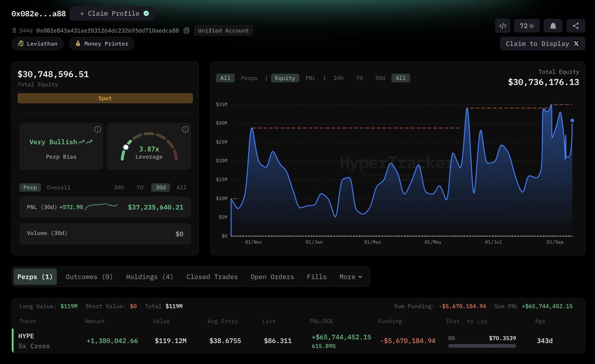Image resolution: width=595 pixels, height=364 pixels.
Task: Click the 72 star favorites button
Action: (527, 26)
